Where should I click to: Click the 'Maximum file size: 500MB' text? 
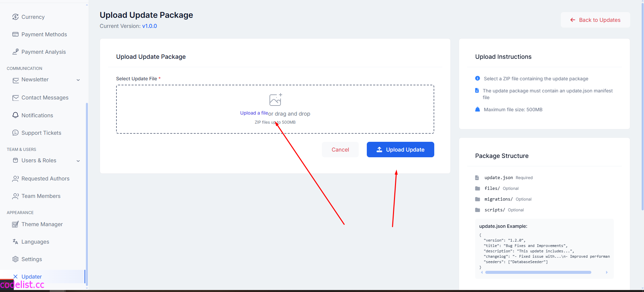[513, 110]
